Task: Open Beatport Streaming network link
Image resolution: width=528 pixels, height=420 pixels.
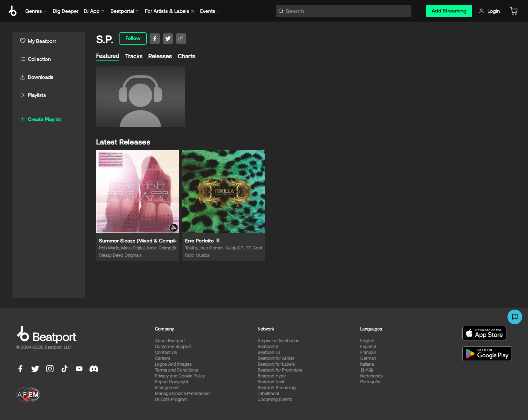Action: (x=276, y=388)
